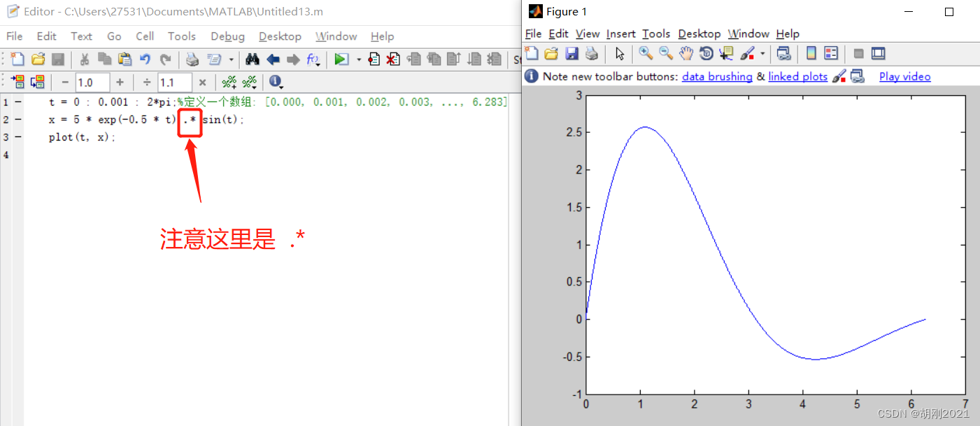
Task: Open Figure 1 folder open icon
Action: 552,53
